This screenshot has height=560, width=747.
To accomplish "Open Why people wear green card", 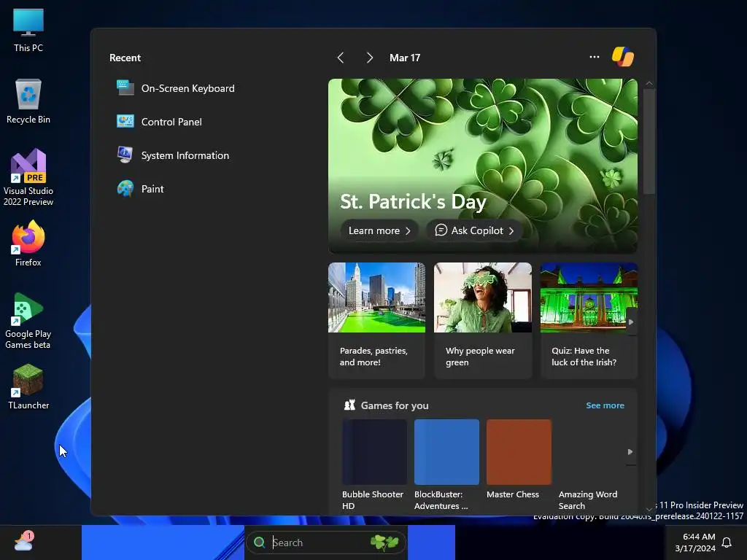I will click(x=483, y=321).
